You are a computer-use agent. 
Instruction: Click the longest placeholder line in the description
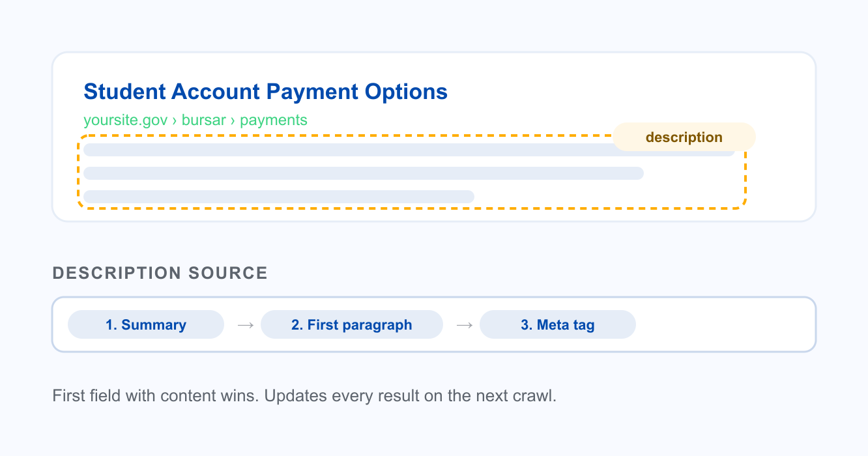pyautogui.click(x=409, y=150)
